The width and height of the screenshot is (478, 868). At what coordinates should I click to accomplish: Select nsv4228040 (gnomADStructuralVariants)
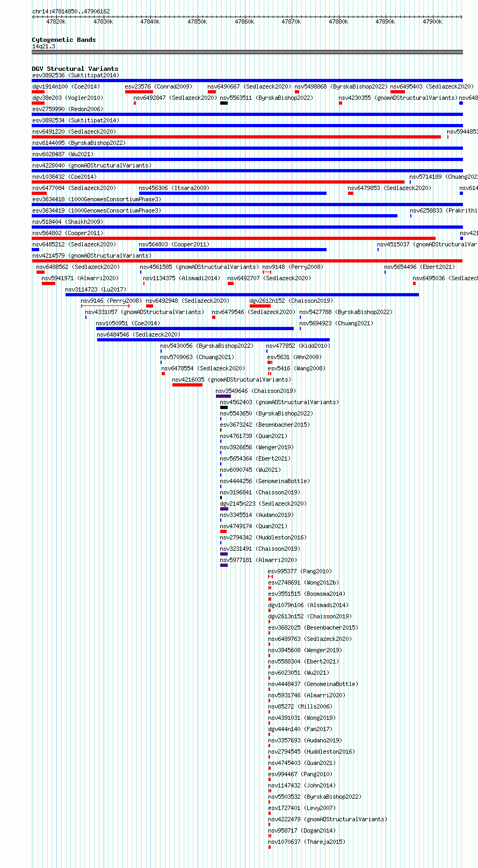point(92,165)
